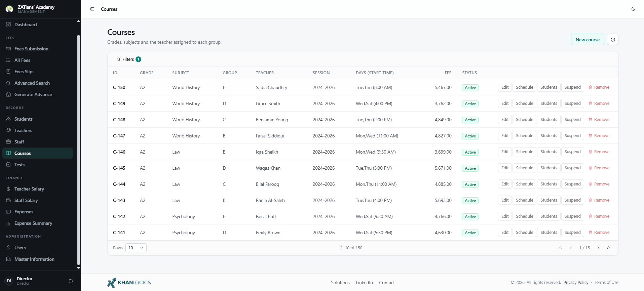Open Expense Summary in sidebar

tap(38, 223)
